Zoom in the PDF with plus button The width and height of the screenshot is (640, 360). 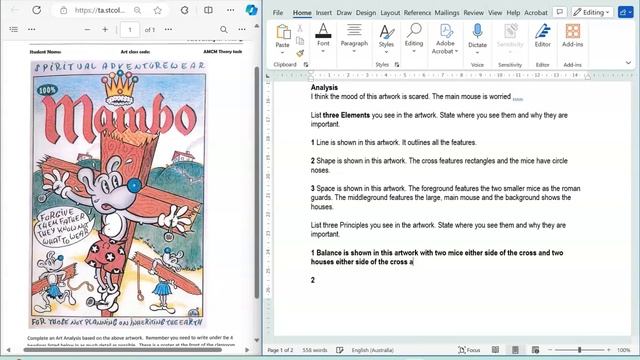tap(105, 29)
